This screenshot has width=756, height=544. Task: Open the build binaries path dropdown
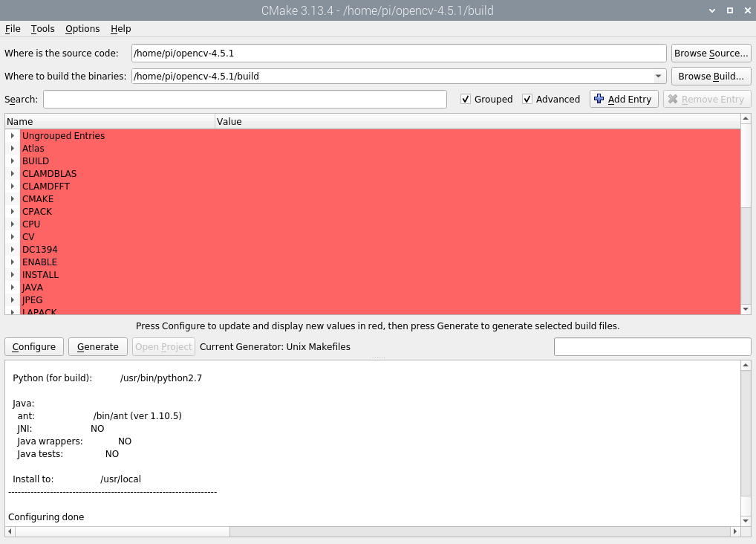click(658, 77)
